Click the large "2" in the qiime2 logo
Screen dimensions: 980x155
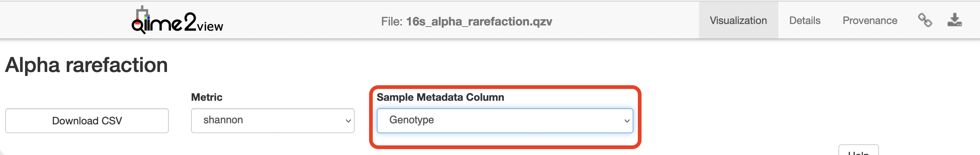[x=190, y=21]
